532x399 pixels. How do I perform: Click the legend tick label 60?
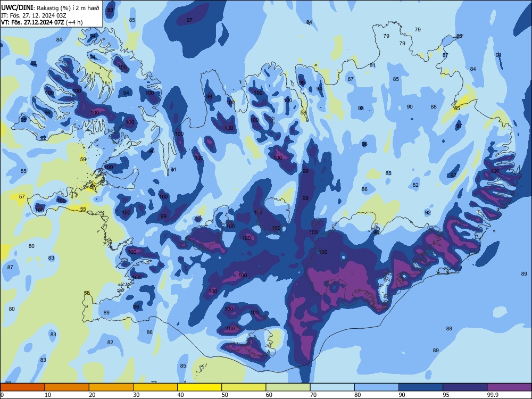[x=269, y=395]
